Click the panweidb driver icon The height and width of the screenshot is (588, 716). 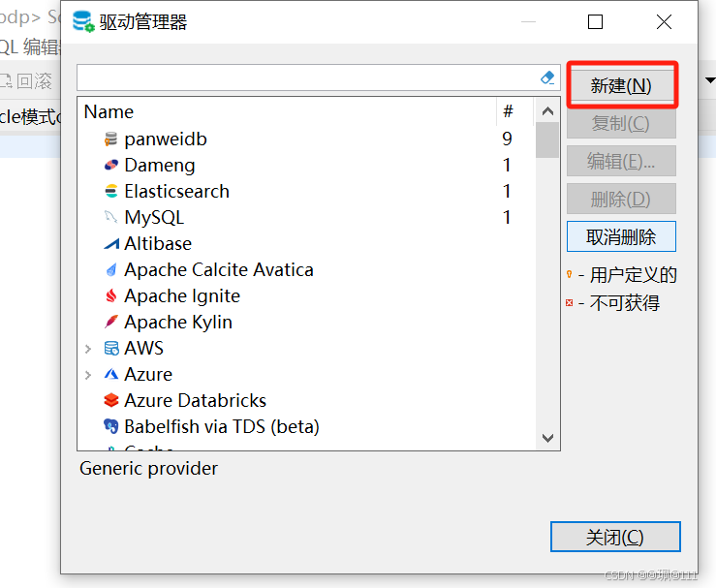[x=110, y=139]
